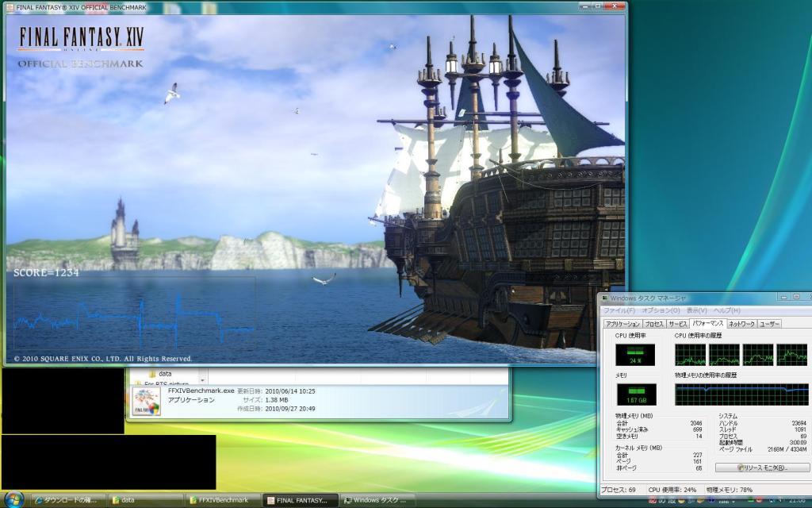Click プロセス: 69 status bar entry
Viewport: 812px width, 508px height.
[x=619, y=489]
